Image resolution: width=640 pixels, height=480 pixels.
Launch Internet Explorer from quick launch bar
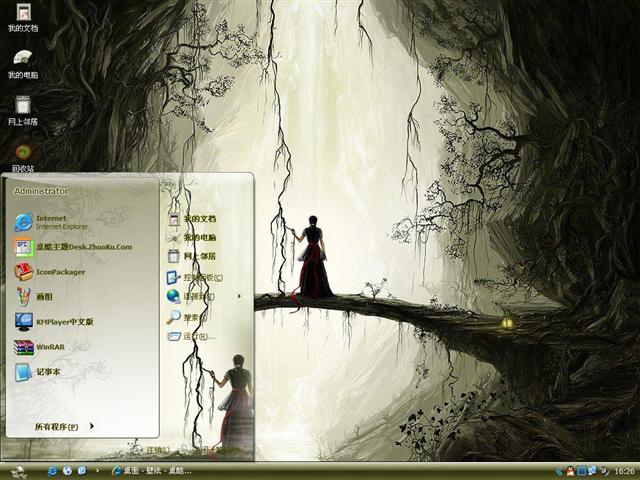pyautogui.click(x=52, y=471)
